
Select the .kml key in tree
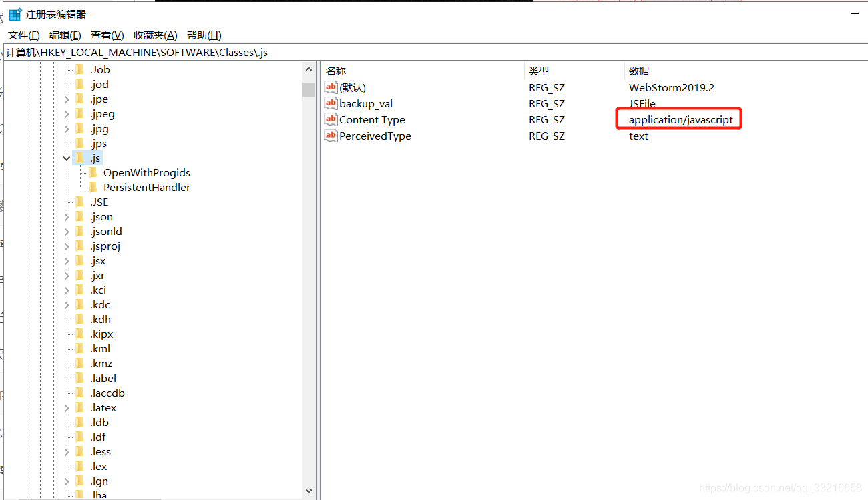[x=99, y=348]
